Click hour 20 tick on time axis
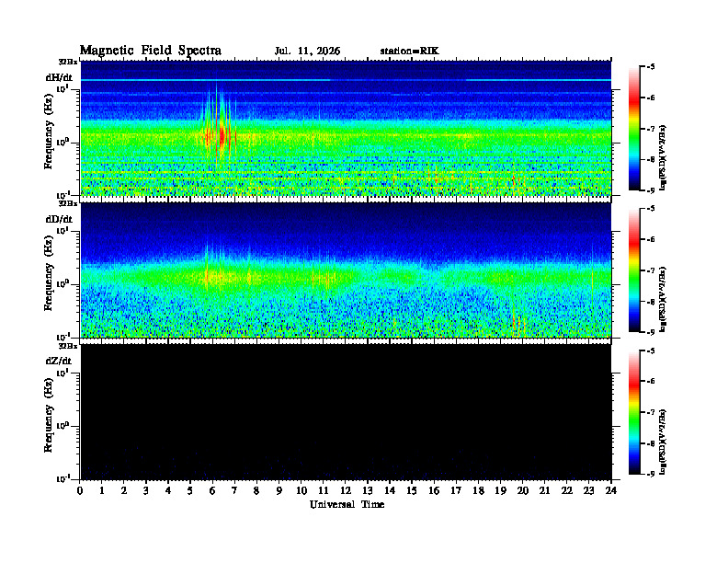 click(523, 490)
